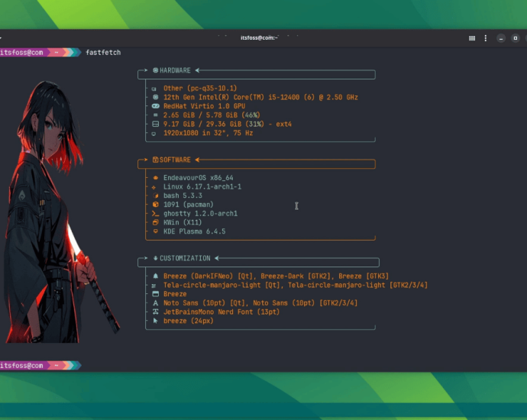Click the terminal font icon beside JetBrainsMono
This screenshot has width=527, height=420.
[155, 312]
